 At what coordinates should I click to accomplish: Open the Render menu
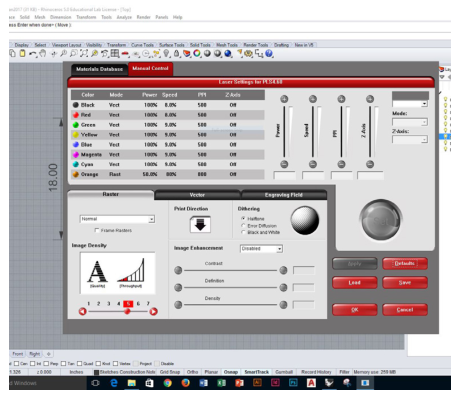click(144, 17)
